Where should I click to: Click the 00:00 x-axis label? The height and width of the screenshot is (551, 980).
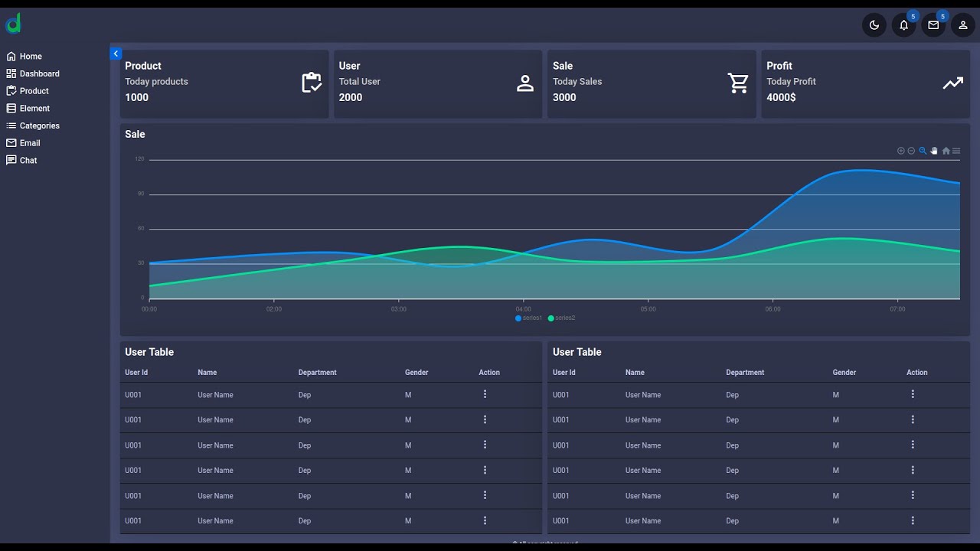click(149, 309)
